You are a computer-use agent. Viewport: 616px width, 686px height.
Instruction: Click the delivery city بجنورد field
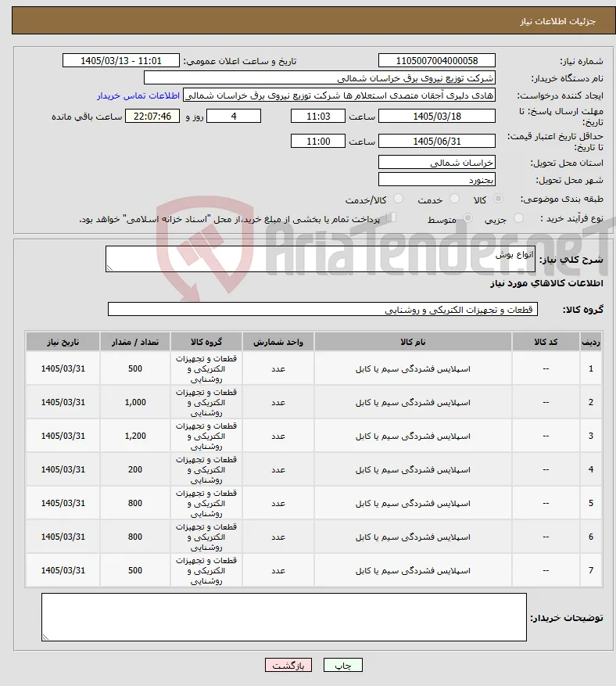[x=437, y=180]
